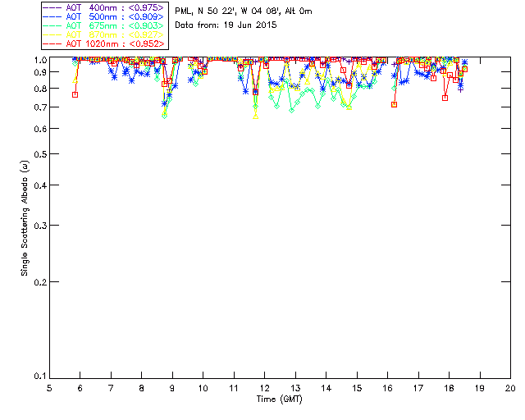
Task: Click the x-axis tick label 18
Action: point(449,388)
